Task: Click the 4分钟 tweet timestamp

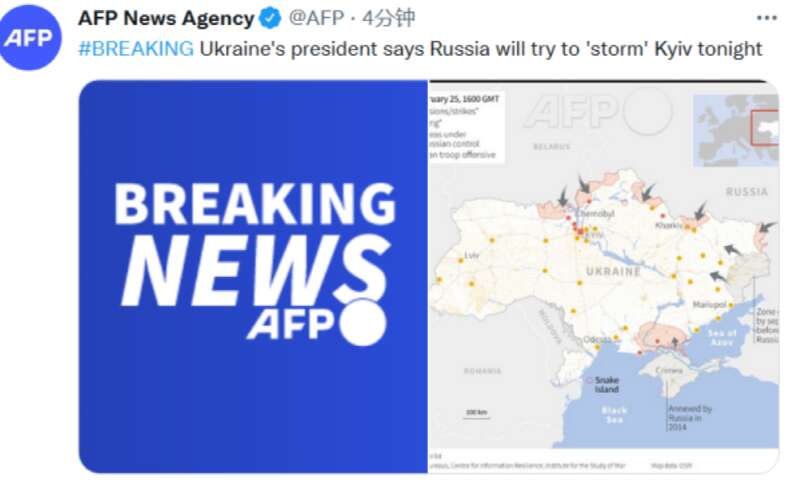Action: 388,18
